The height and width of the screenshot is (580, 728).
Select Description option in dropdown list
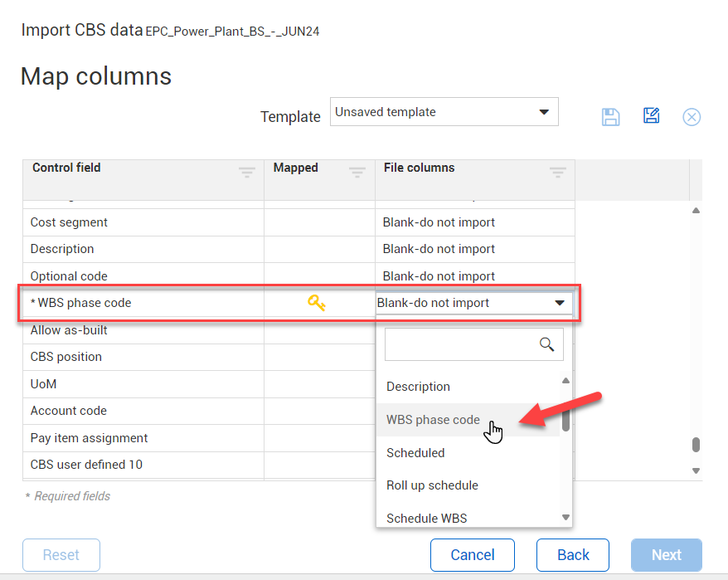tap(418, 387)
